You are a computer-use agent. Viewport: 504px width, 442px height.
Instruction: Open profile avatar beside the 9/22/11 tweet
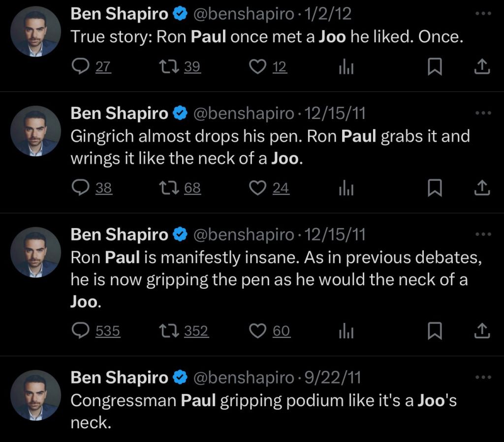(x=35, y=394)
